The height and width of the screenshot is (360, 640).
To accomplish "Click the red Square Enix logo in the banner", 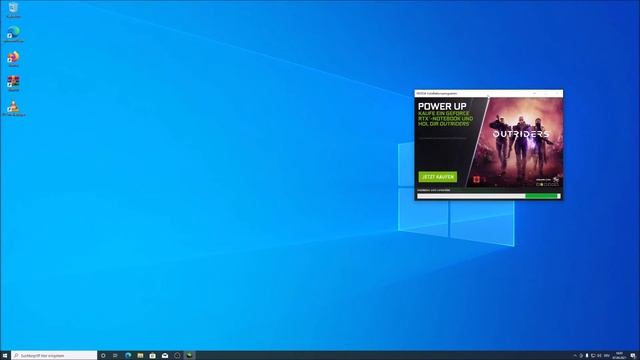I will coord(476,179).
